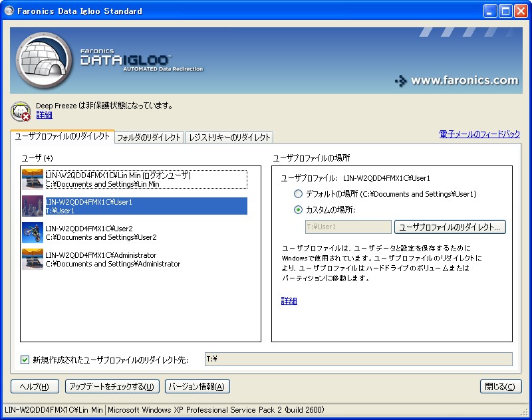Toggle 新規作成されたユーザプロファイルのリダイレクト先 checkbox

pyautogui.click(x=25, y=360)
